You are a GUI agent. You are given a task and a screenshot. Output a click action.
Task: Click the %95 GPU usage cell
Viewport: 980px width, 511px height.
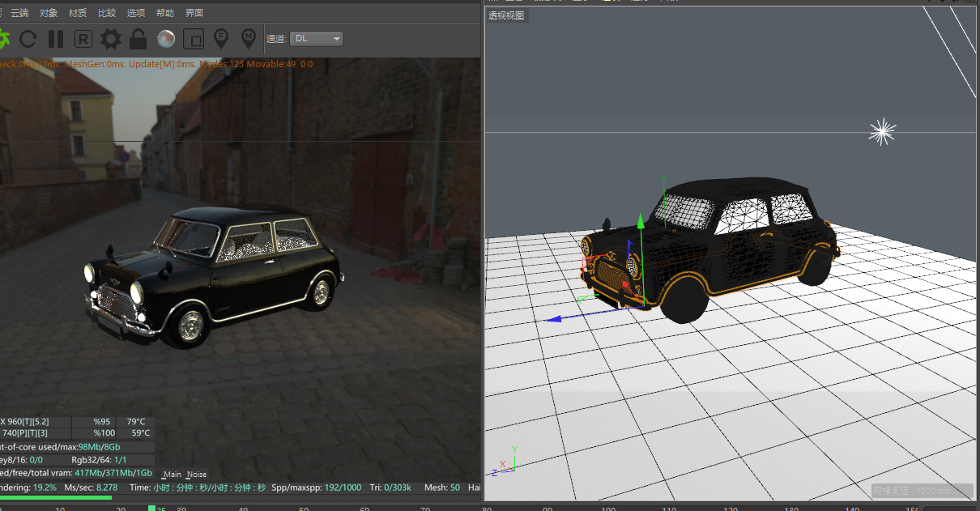[x=95, y=421]
